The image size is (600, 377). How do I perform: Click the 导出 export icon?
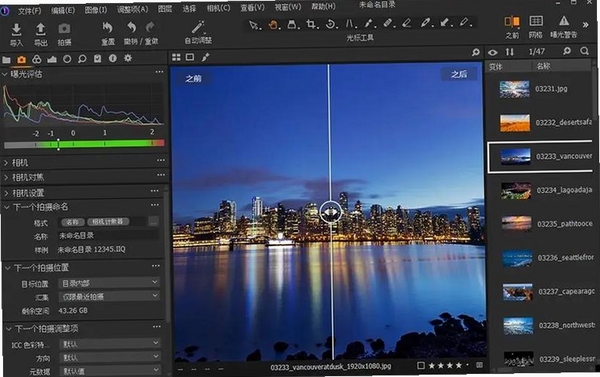pos(41,29)
